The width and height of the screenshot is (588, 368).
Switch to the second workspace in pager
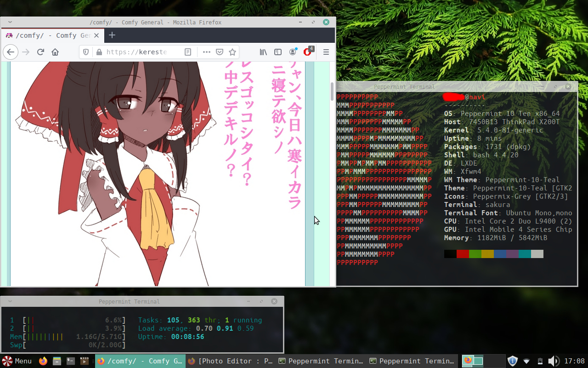tap(495, 361)
